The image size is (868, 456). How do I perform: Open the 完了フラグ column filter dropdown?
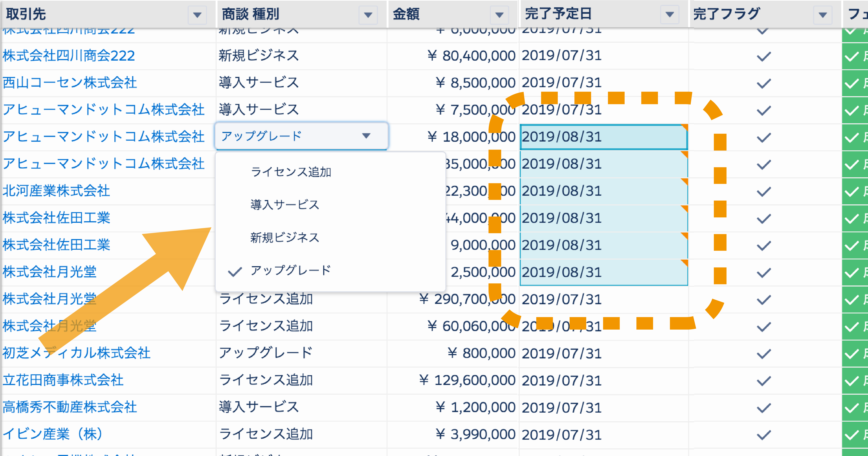[x=823, y=15]
